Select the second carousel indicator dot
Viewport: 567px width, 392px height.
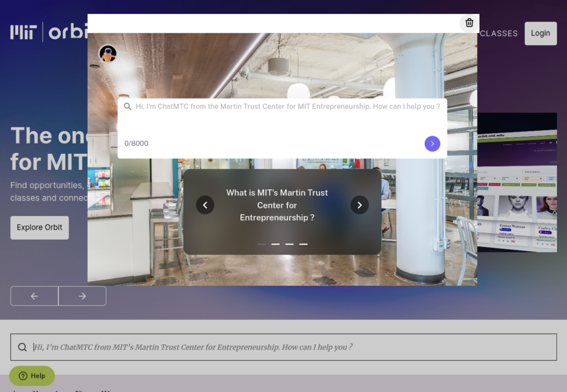(275, 244)
